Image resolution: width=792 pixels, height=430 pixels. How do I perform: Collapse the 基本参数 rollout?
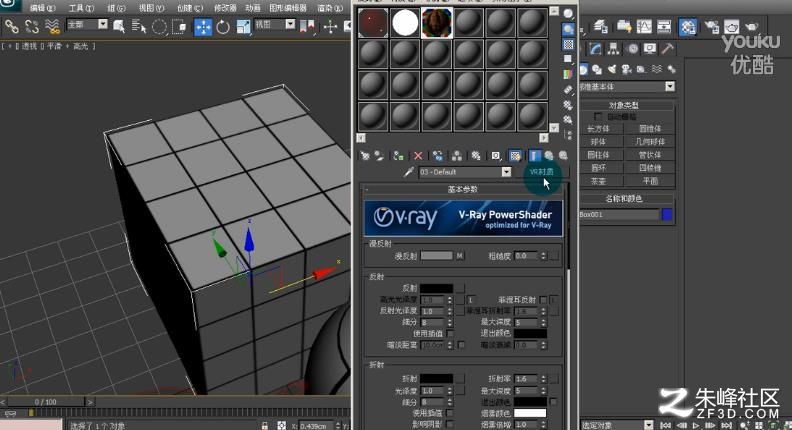463,189
